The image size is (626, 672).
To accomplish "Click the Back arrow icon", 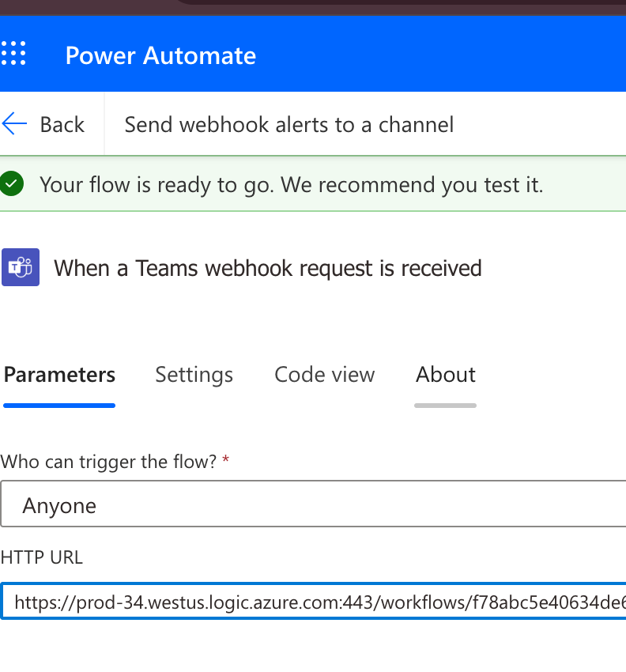I will tap(14, 124).
